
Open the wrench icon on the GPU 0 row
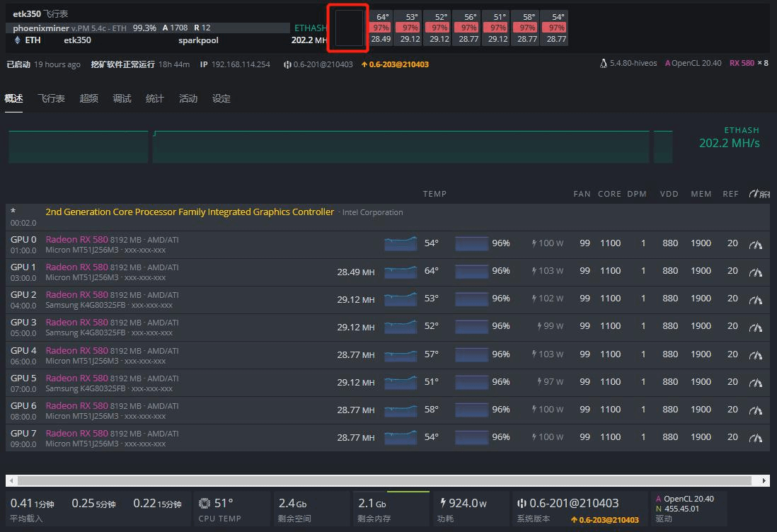coord(756,243)
